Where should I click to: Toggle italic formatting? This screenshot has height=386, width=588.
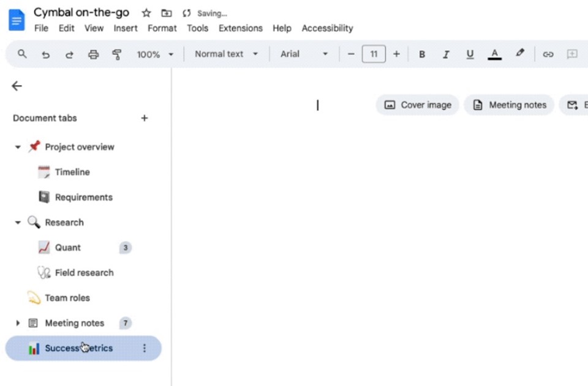(446, 54)
